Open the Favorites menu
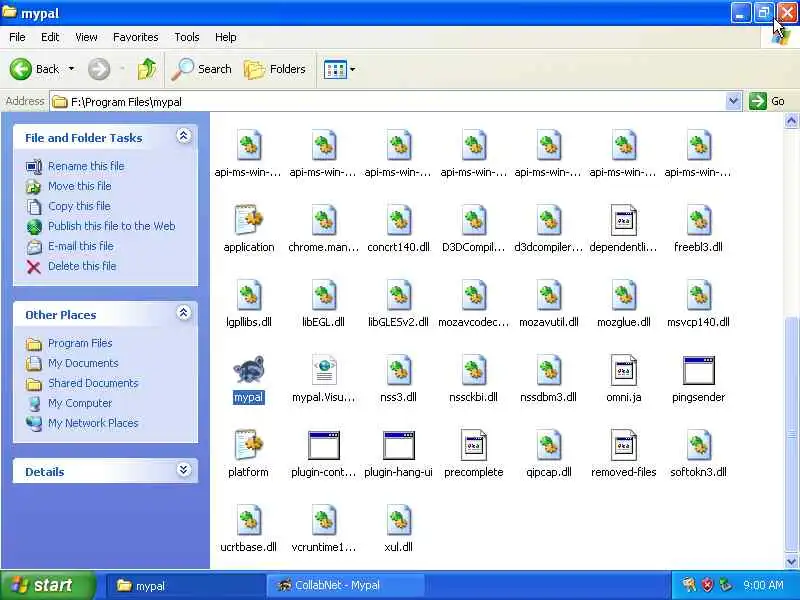The width and height of the screenshot is (800, 600). pyautogui.click(x=136, y=37)
